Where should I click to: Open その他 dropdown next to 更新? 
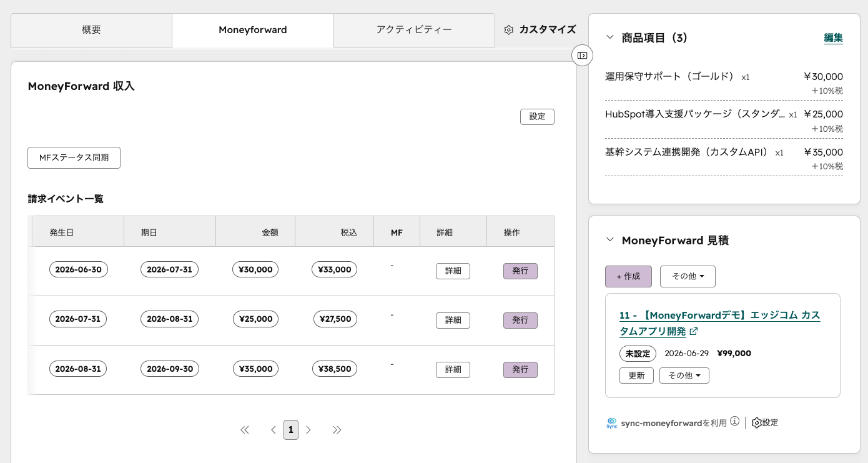click(684, 376)
